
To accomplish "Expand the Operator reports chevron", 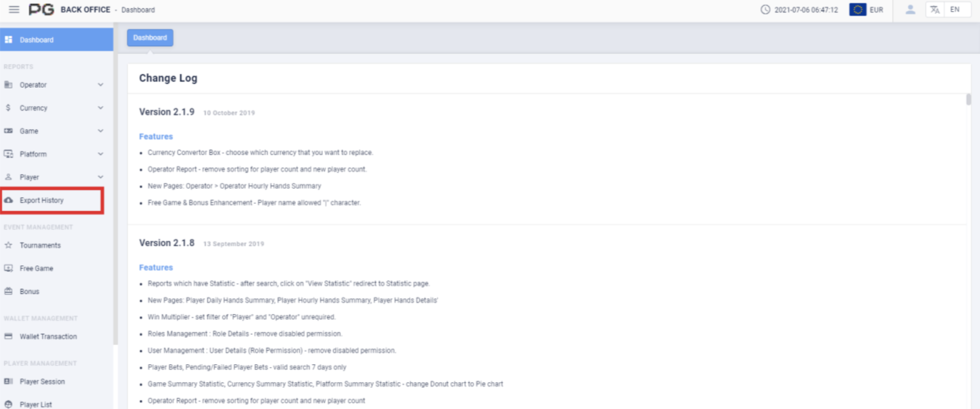I will click(101, 85).
